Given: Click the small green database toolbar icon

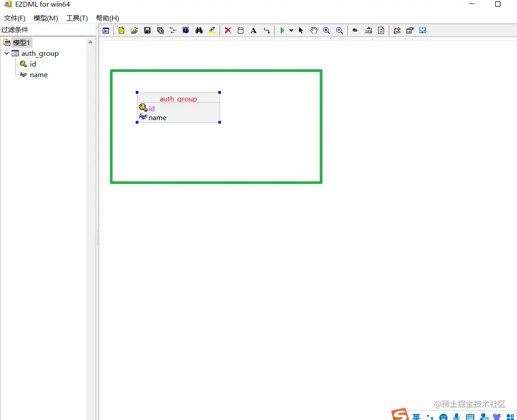Looking at the screenshot, I should click(x=355, y=30).
